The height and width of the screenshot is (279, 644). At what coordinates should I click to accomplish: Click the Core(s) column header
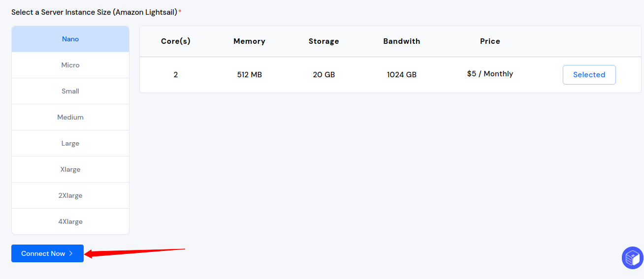coord(176,41)
